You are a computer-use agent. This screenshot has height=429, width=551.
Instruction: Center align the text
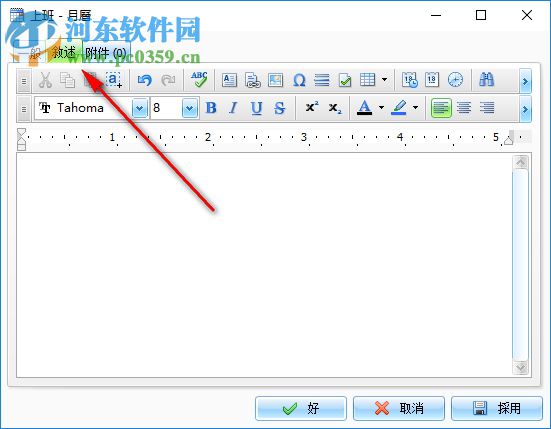coord(464,108)
